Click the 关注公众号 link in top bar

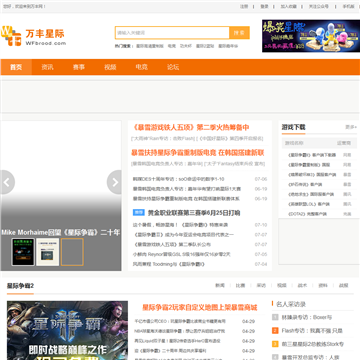coord(318,6)
